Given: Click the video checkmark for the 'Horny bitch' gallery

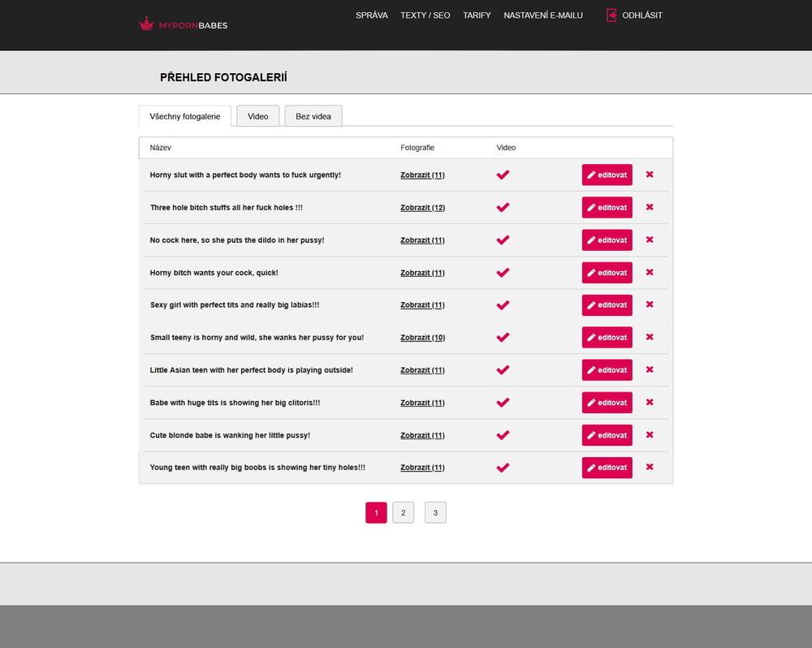Looking at the screenshot, I should coord(503,272).
